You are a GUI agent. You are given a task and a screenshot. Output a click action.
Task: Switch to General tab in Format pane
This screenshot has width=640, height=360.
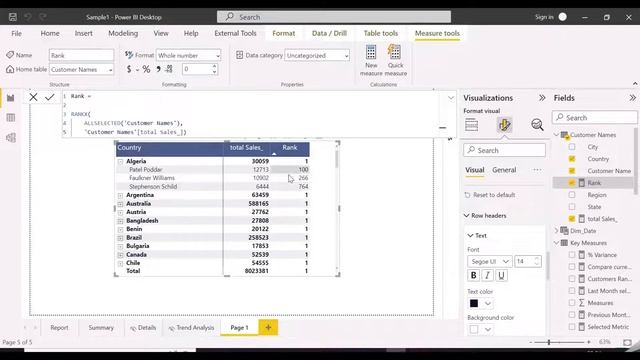(504, 170)
